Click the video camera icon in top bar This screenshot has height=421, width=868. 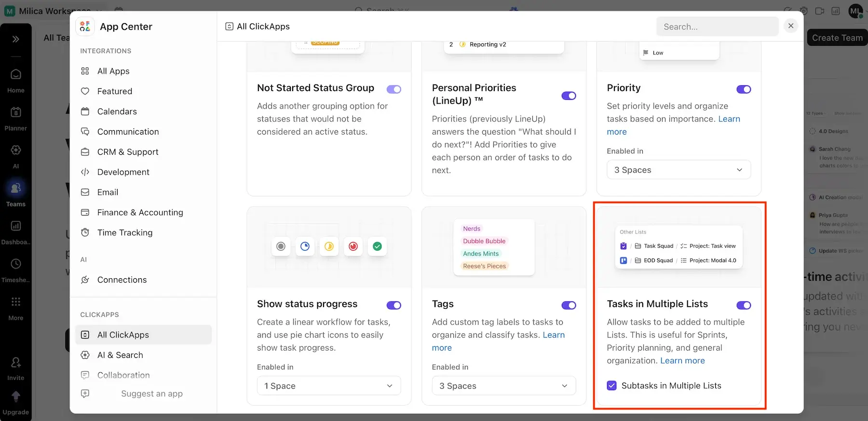click(x=819, y=11)
